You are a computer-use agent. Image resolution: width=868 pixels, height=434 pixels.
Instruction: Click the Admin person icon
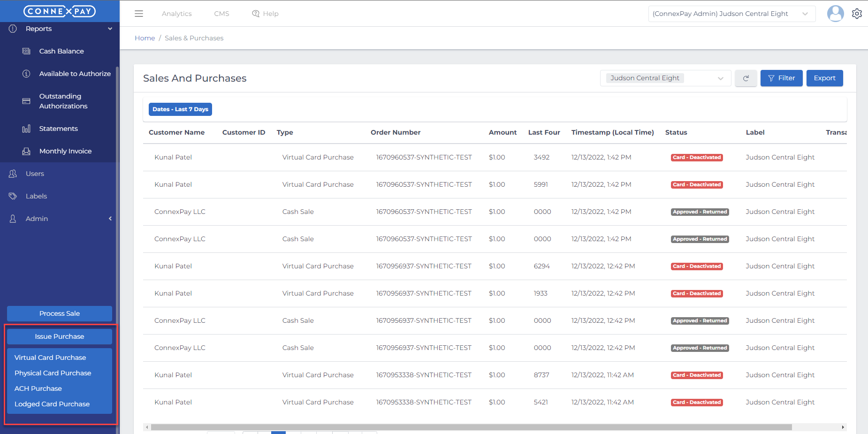13,219
